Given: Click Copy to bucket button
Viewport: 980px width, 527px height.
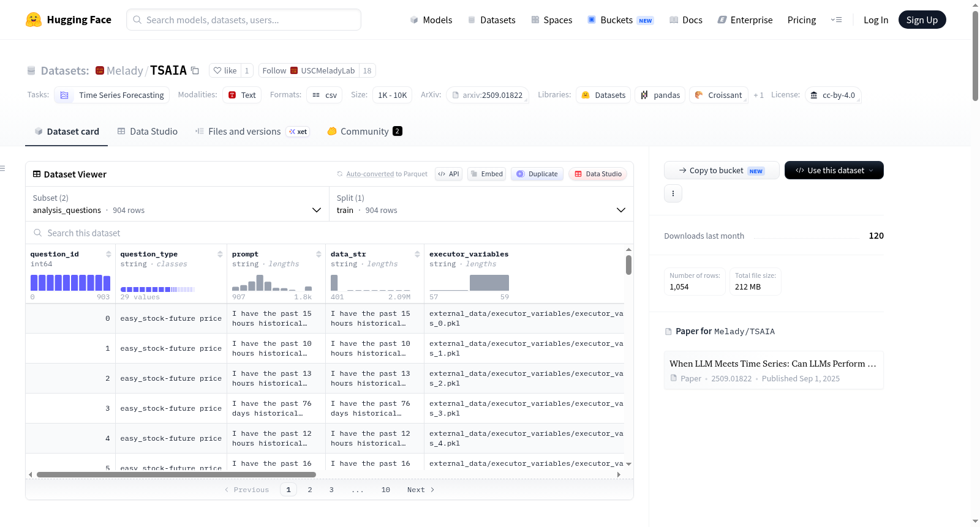Looking at the screenshot, I should point(722,170).
